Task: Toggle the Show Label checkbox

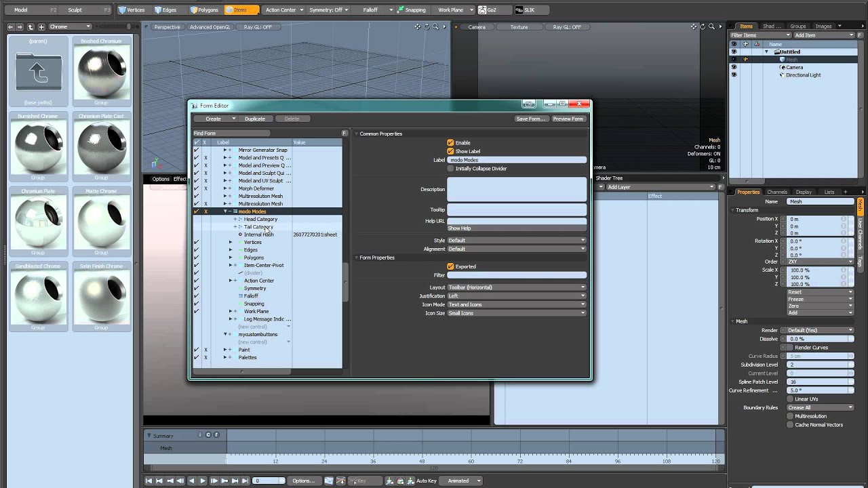Action: (450, 151)
